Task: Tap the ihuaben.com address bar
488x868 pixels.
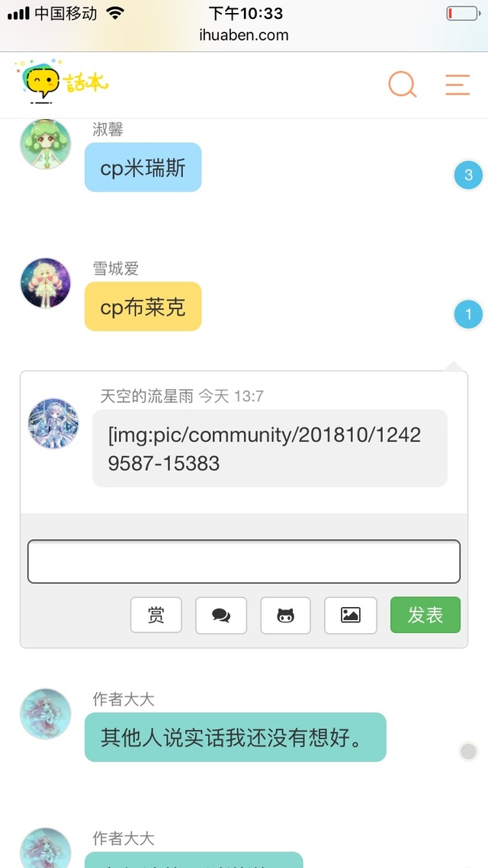Action: point(244,35)
